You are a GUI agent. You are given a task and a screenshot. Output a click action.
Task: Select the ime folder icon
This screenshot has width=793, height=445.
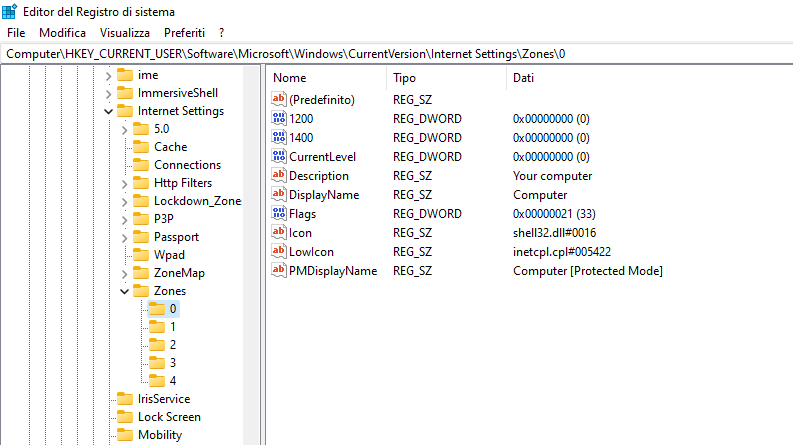coord(124,75)
